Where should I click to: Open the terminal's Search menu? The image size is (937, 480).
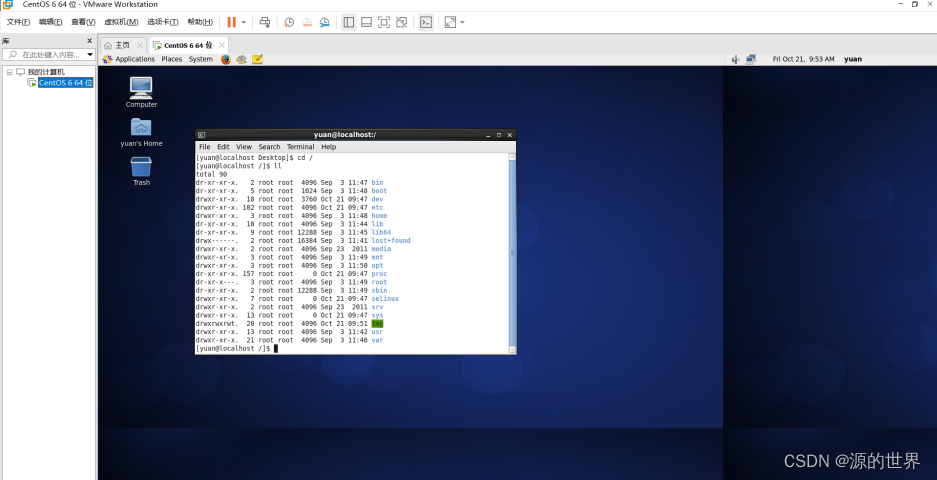269,146
